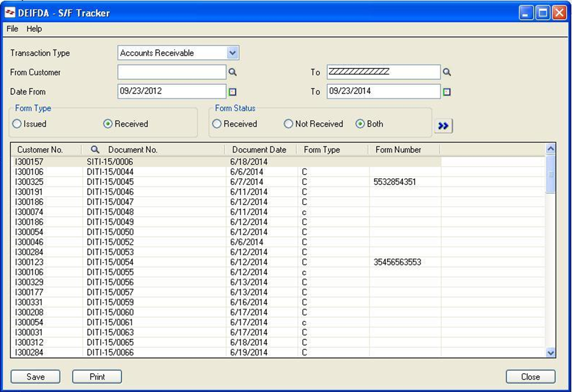Select the Not Received form status
The width and height of the screenshot is (572, 392).
[288, 124]
